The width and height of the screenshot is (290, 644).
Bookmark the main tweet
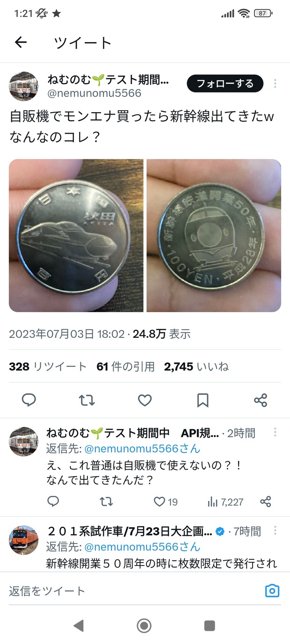[x=203, y=400]
